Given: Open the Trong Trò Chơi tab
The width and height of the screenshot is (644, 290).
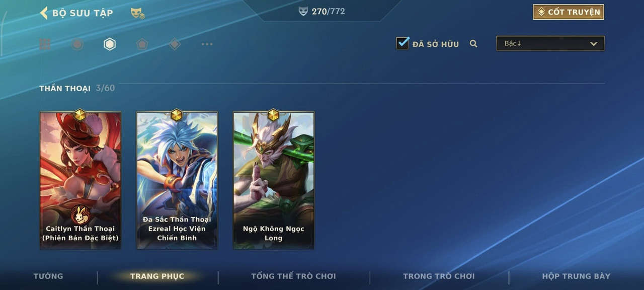Looking at the screenshot, I should (x=439, y=276).
